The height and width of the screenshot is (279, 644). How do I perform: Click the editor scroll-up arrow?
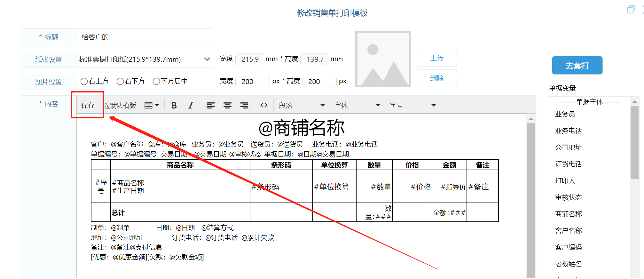pos(531,119)
